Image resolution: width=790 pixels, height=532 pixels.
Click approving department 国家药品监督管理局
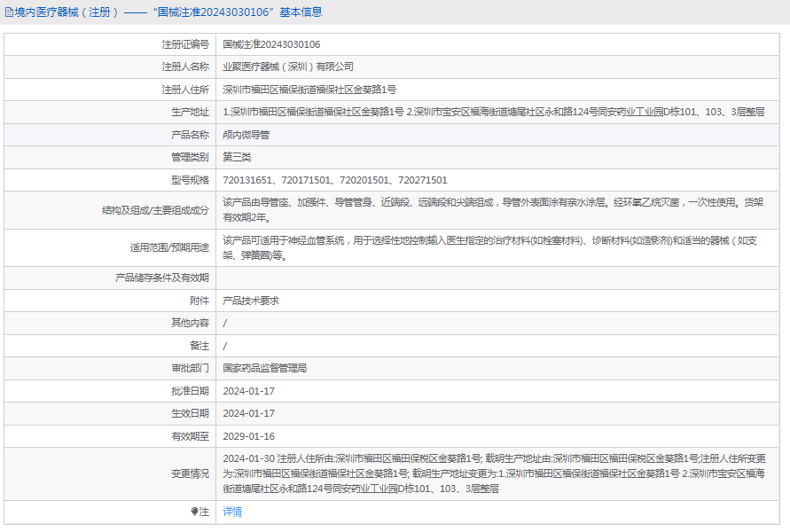tap(265, 368)
